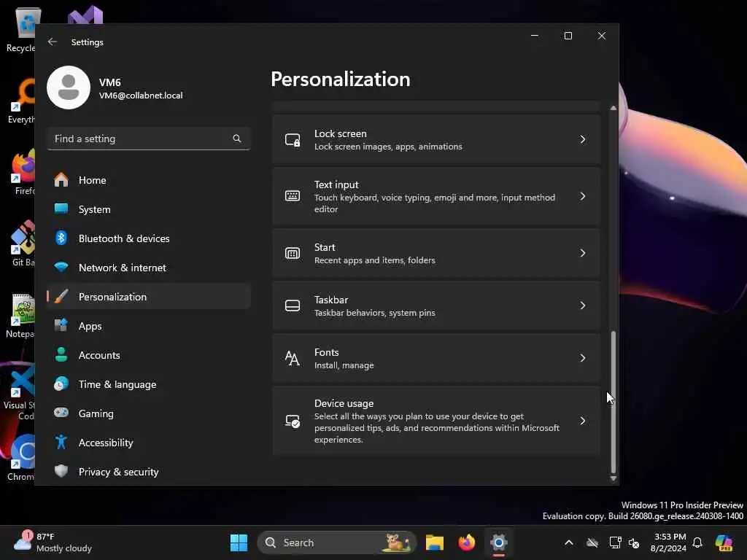
Task: Click the Text input keyboard icon
Action: coord(293,195)
